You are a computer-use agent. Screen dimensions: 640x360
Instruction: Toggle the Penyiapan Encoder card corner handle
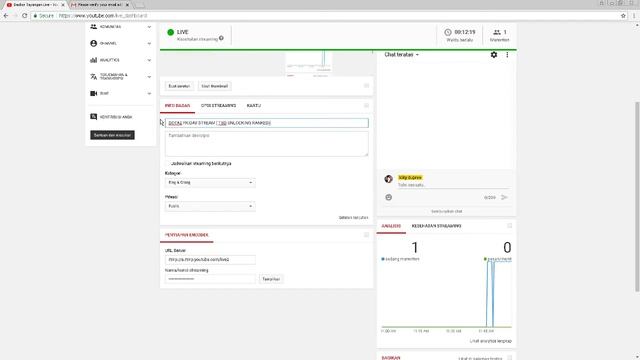click(x=366, y=235)
